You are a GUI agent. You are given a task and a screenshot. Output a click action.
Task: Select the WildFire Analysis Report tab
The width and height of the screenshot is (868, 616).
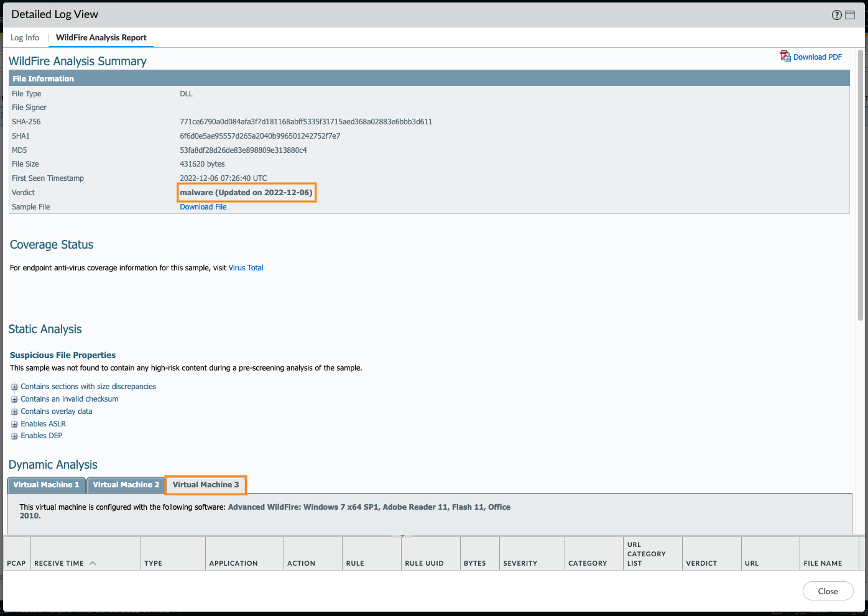point(101,38)
